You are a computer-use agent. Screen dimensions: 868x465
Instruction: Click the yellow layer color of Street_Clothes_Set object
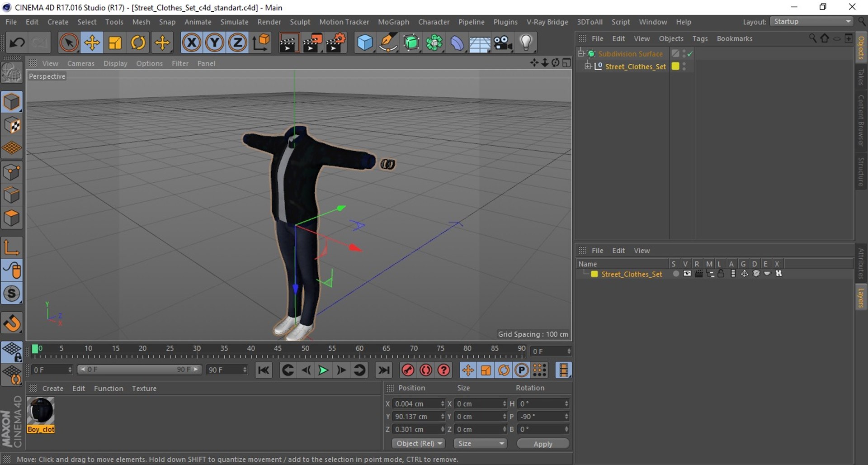click(675, 66)
